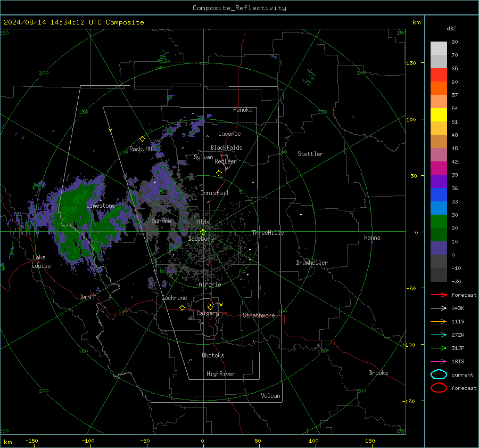Viewport: 479px width, 448px height.
Task: Click the RedDeer city label
Action: click(x=226, y=161)
